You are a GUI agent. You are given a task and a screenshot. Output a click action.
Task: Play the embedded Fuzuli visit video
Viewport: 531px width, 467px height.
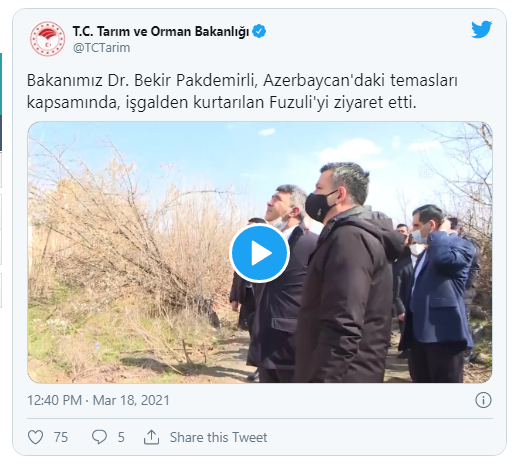[259, 253]
